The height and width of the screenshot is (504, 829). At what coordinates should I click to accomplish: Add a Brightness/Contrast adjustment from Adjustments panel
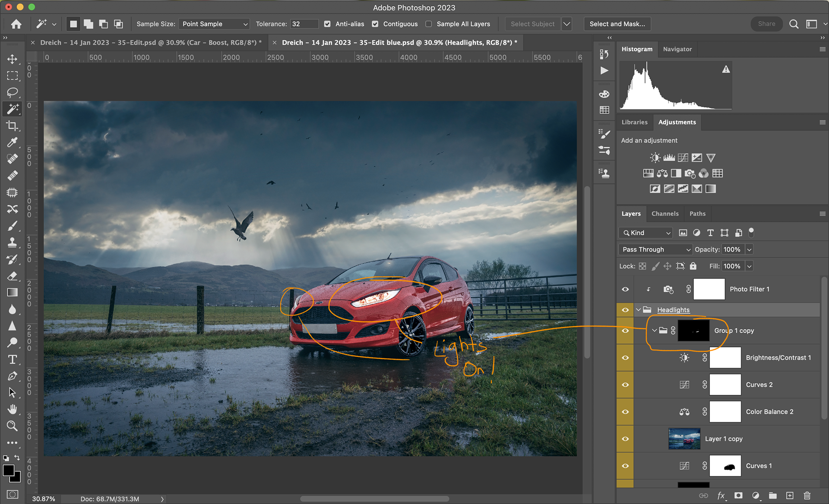click(655, 157)
